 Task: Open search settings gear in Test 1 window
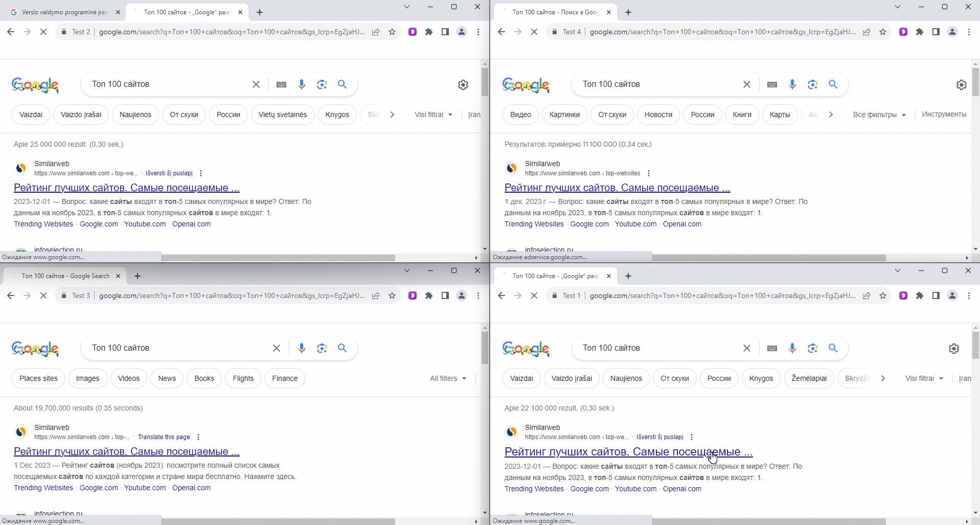coord(953,348)
